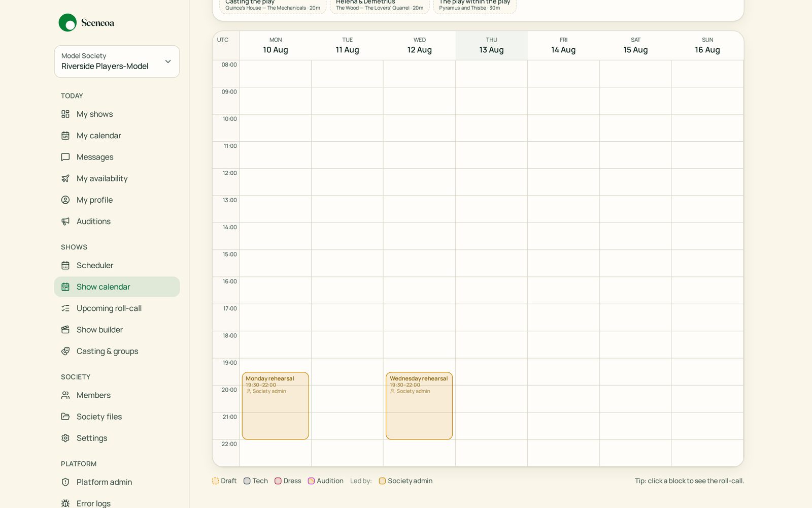The height and width of the screenshot is (508, 812).
Task: Go to Auditions
Action: 117,221
